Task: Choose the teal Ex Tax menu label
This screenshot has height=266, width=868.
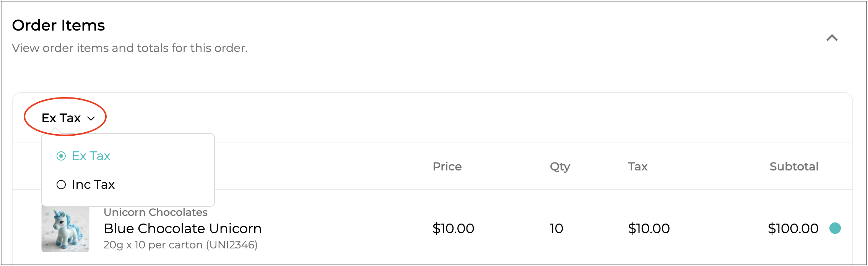Action: 91,156
